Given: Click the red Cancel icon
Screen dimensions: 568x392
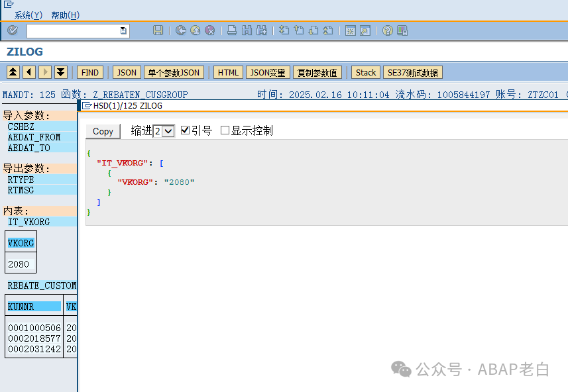Looking at the screenshot, I should pos(209,30).
